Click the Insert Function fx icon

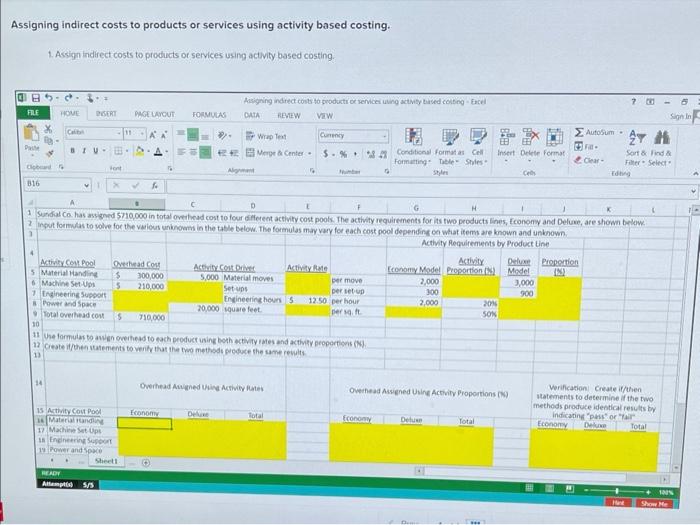(154, 185)
